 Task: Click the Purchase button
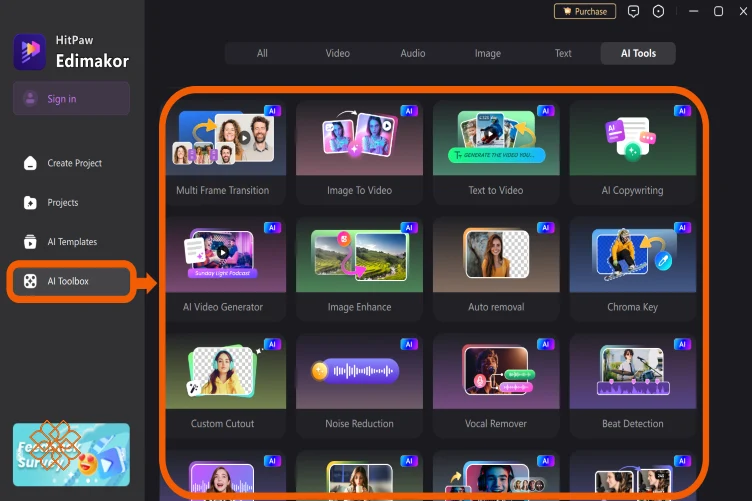585,11
